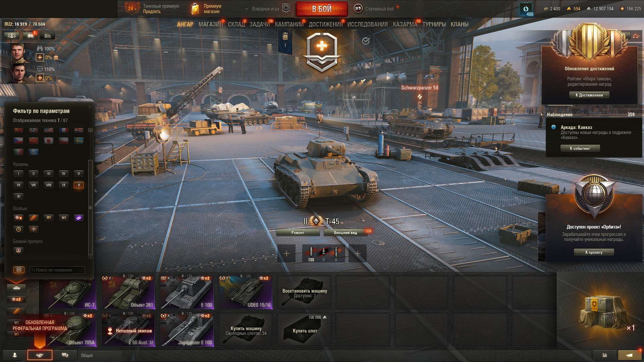Toggle the Japan nation flag filter
This screenshot has height=362, width=644.
click(49, 141)
